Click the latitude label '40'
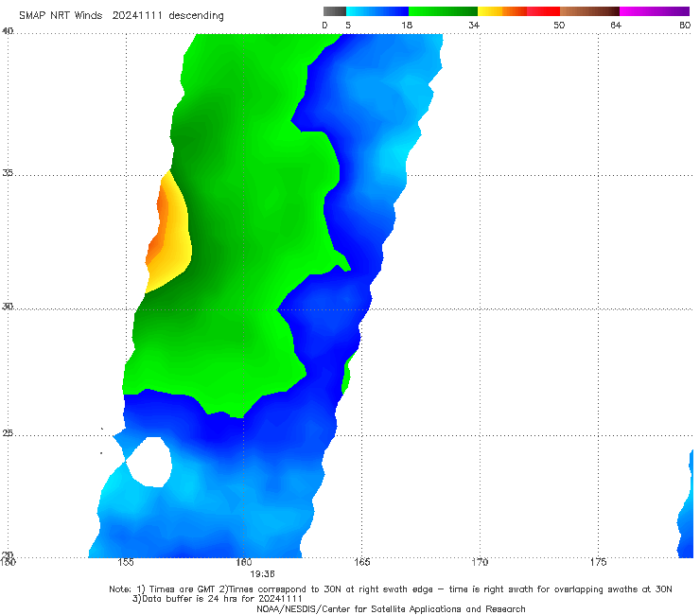Image resolution: width=700 pixels, height=615 pixels. [x=8, y=31]
